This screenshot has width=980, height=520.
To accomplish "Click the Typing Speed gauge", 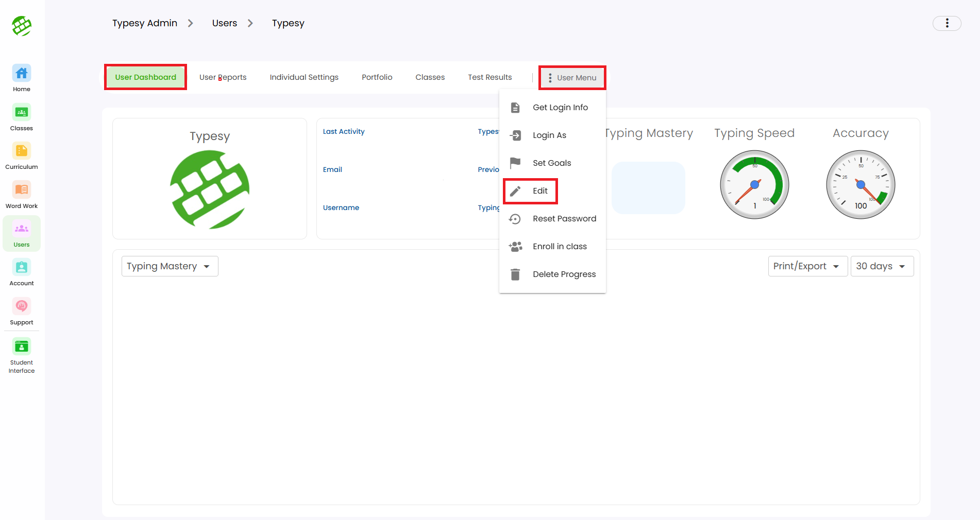I will pyautogui.click(x=754, y=184).
